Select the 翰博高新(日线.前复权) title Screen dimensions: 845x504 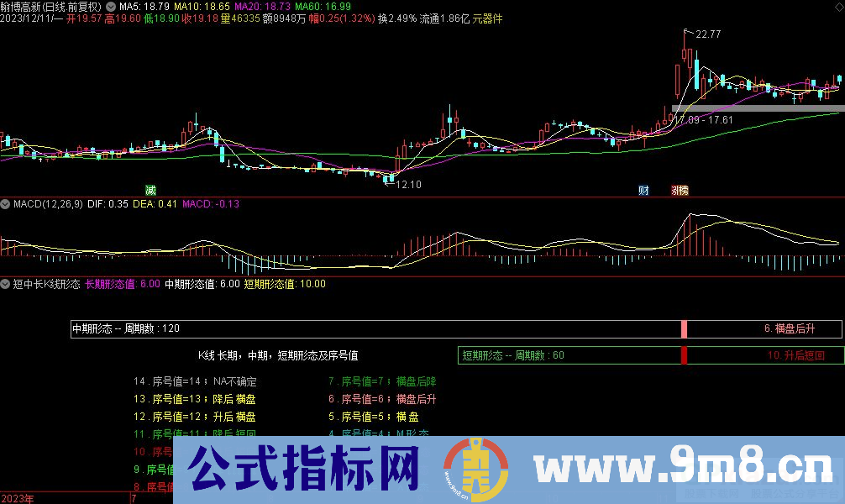(x=51, y=7)
